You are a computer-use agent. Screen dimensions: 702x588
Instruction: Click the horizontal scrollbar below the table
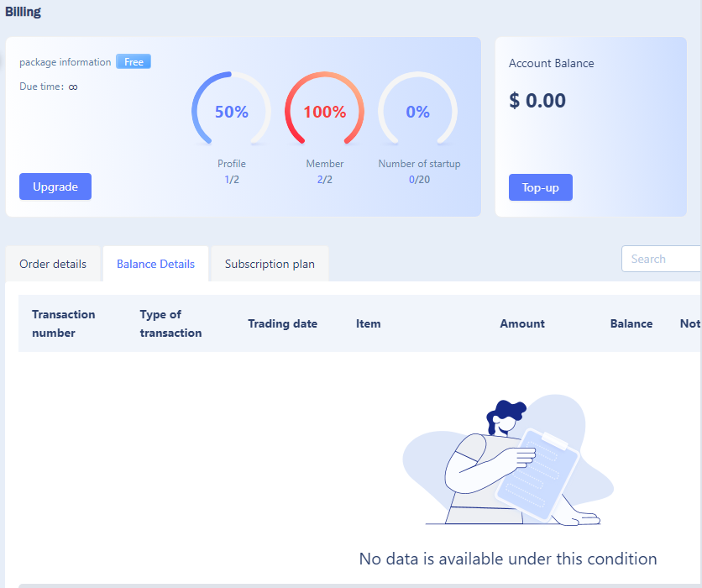(x=360, y=585)
